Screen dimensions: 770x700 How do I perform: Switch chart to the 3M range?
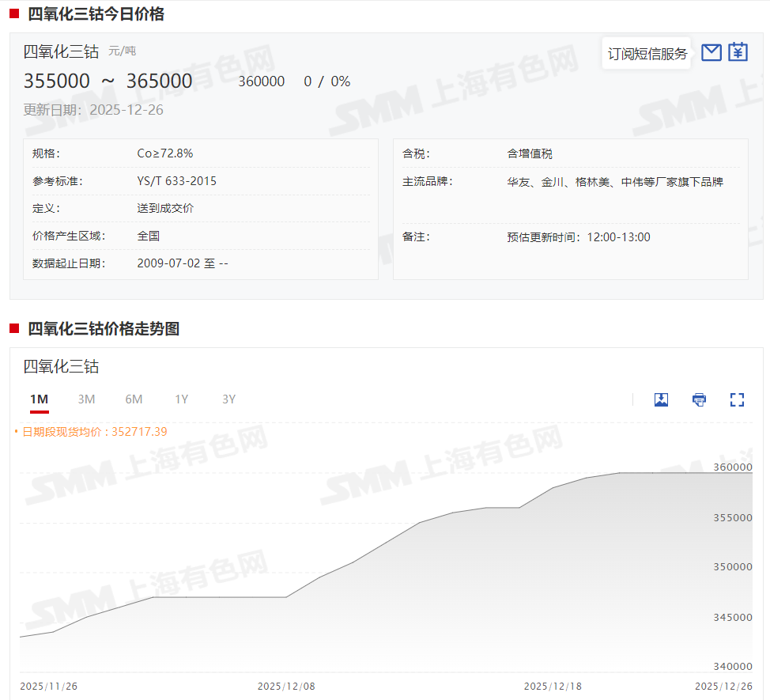pos(86,399)
